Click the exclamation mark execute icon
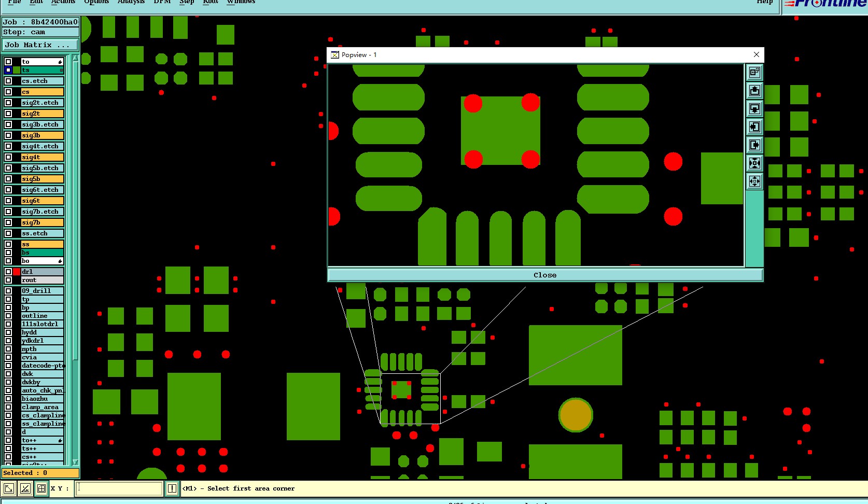 (x=172, y=488)
